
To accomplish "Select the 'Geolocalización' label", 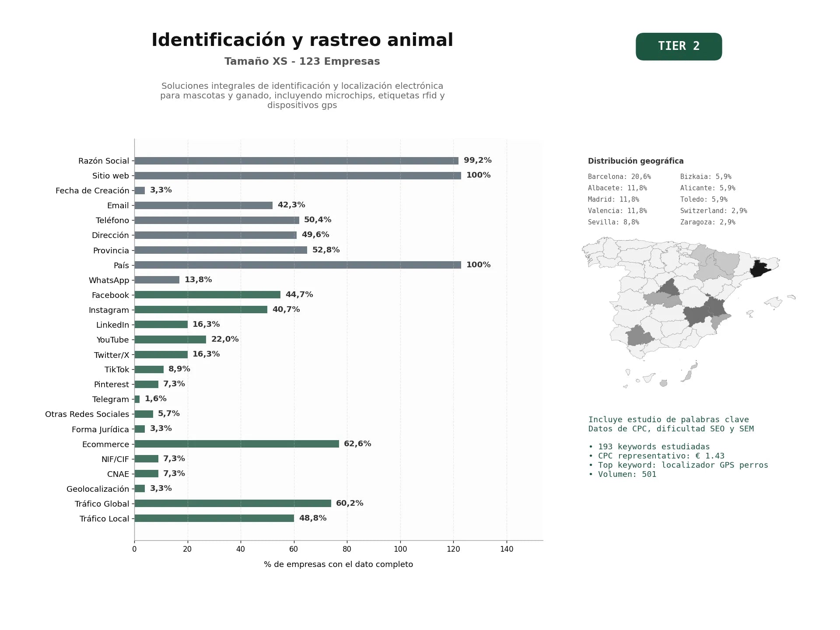I will click(x=98, y=489).
